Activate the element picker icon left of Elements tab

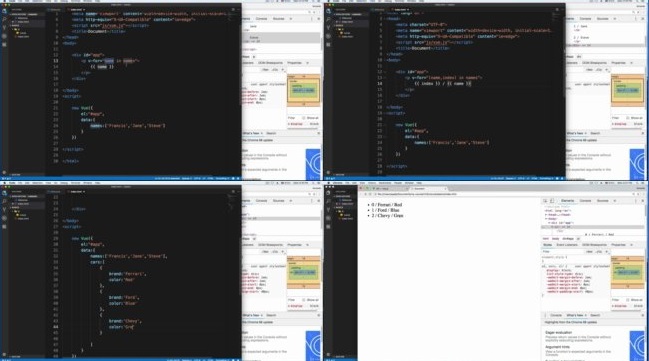click(x=545, y=201)
